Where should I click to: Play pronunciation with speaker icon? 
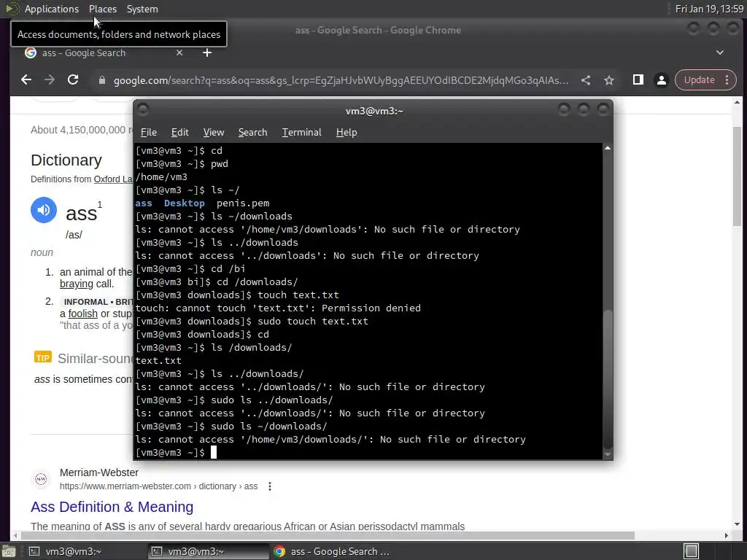coord(44,210)
